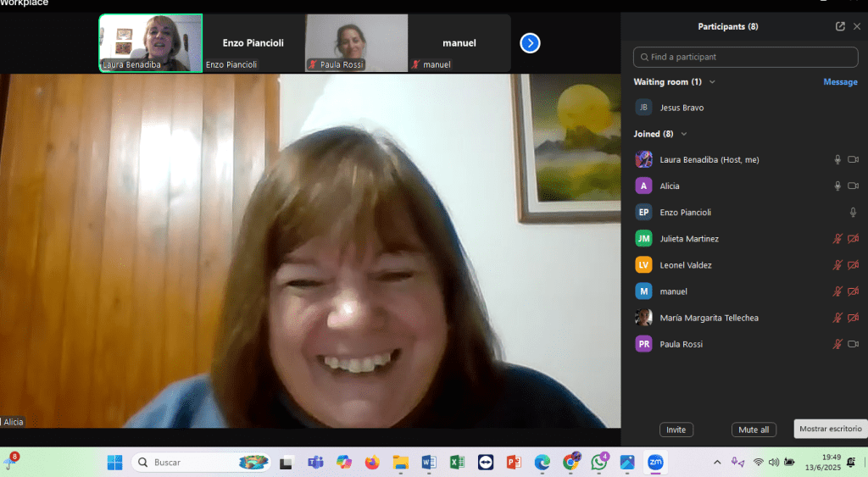Click the Zoom icon in the taskbar
This screenshot has height=477, width=868.
[655, 463]
